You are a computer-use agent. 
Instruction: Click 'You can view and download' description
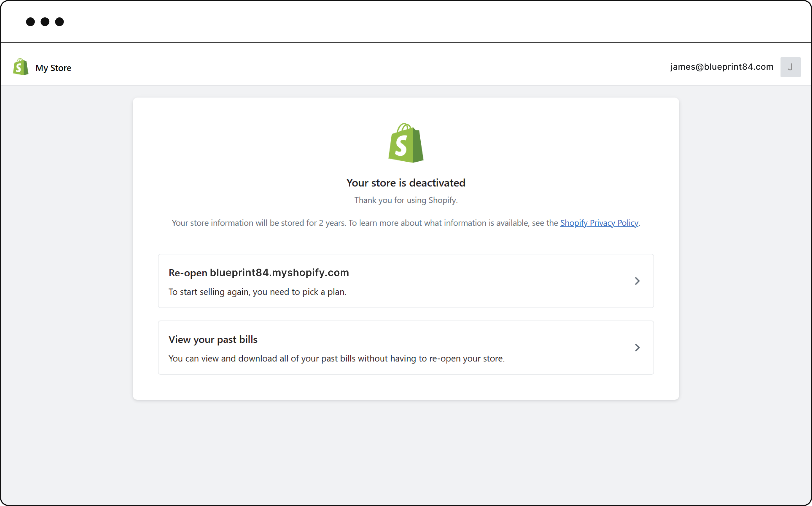(336, 358)
